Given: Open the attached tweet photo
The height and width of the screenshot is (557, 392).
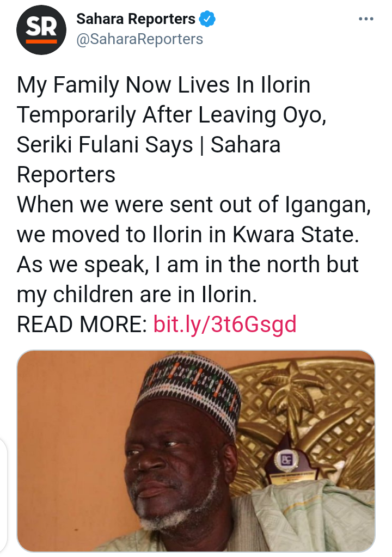Looking at the screenshot, I should click(196, 451).
